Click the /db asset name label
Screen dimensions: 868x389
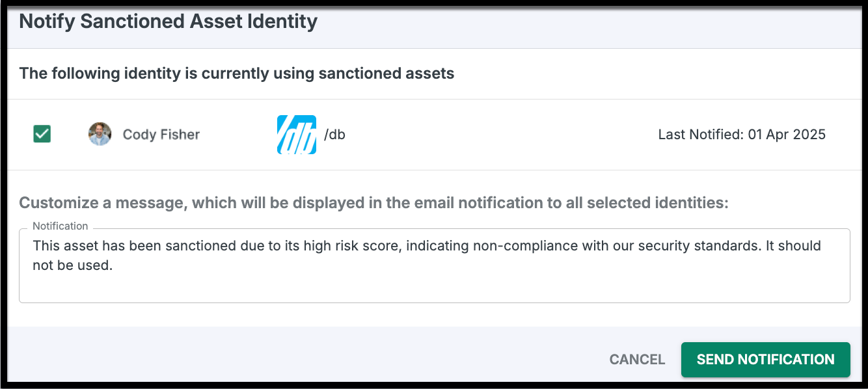[334, 135]
